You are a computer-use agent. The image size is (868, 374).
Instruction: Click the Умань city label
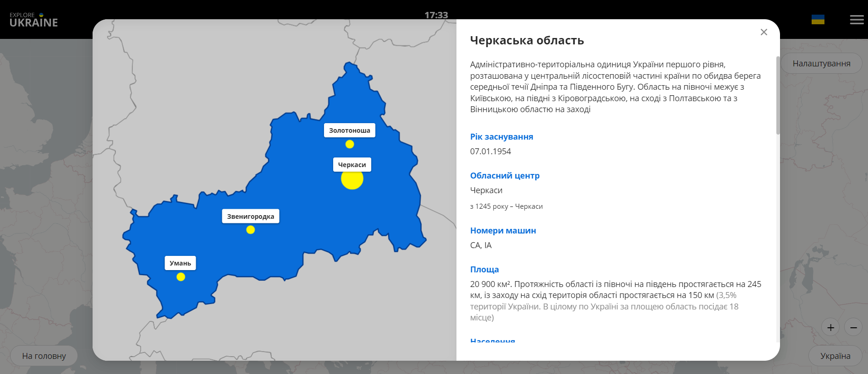pos(180,263)
